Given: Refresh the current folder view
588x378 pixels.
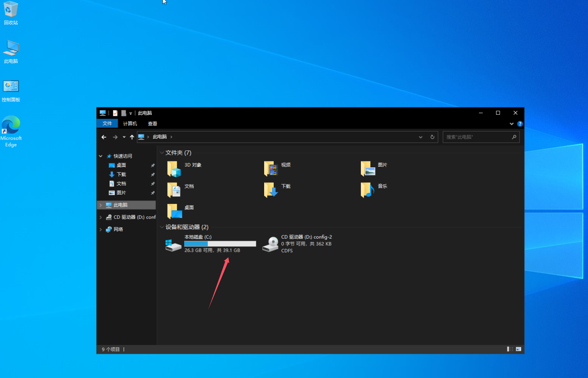Looking at the screenshot, I should tap(432, 137).
